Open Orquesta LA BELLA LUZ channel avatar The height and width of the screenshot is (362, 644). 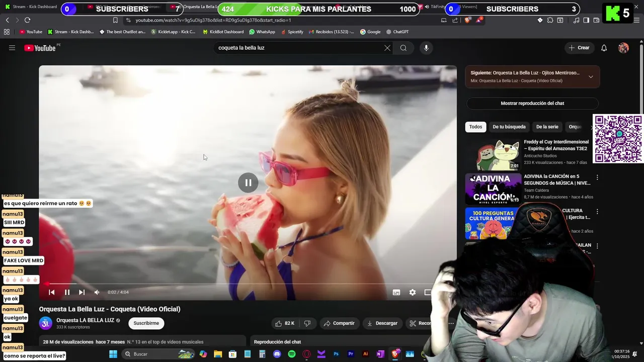coord(46,323)
